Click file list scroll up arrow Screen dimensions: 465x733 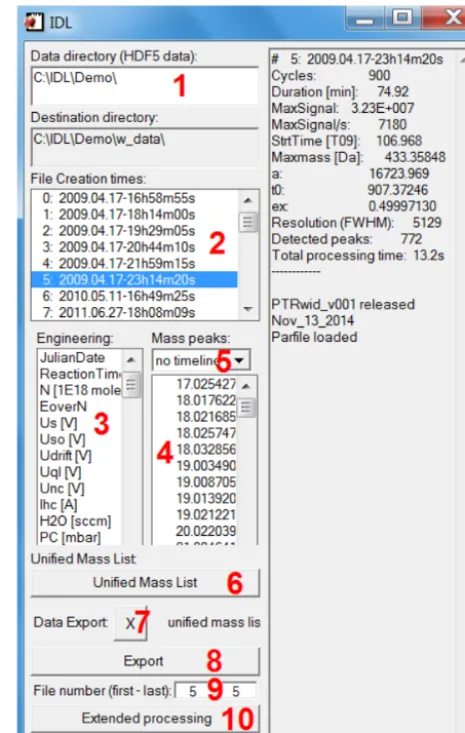[248, 200]
